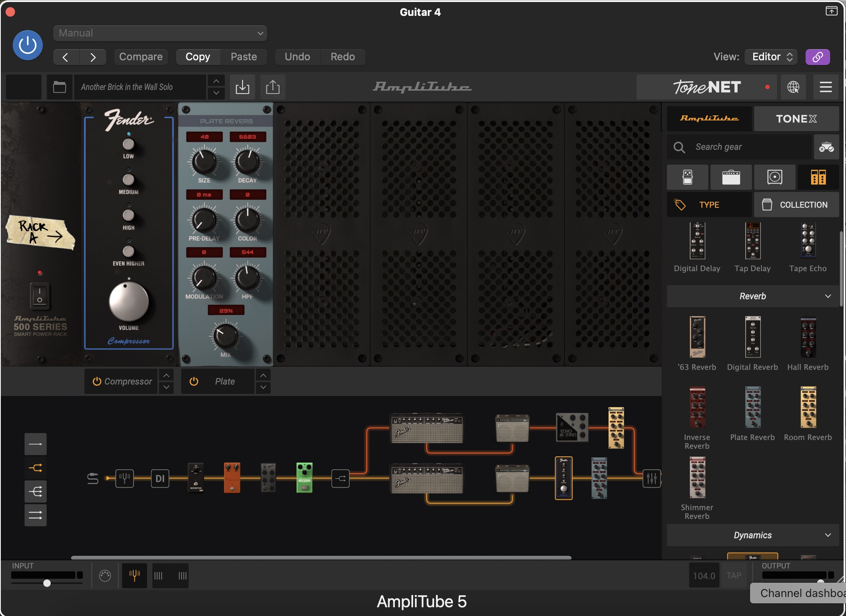Click the Redo button
Screen dimensions: 846x616
(343, 57)
